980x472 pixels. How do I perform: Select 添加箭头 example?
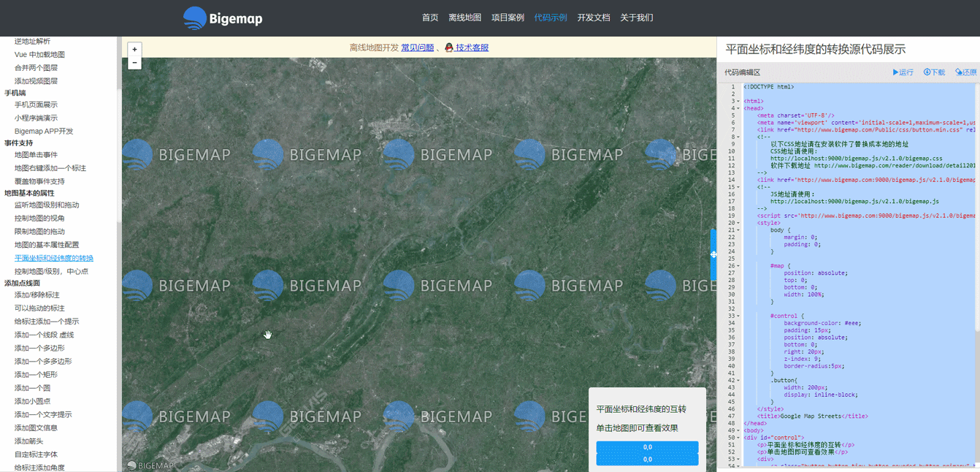coord(28,441)
